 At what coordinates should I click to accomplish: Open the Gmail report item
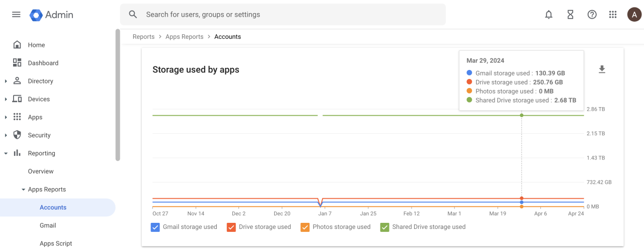click(x=48, y=225)
